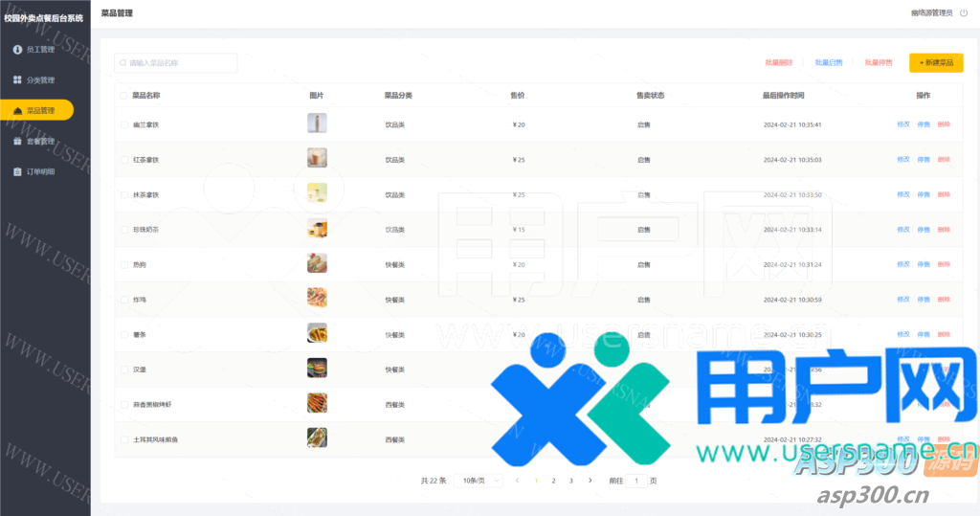Click the 幽络源管理员 account name
Viewport: 980px width, 516px height.
tap(930, 13)
